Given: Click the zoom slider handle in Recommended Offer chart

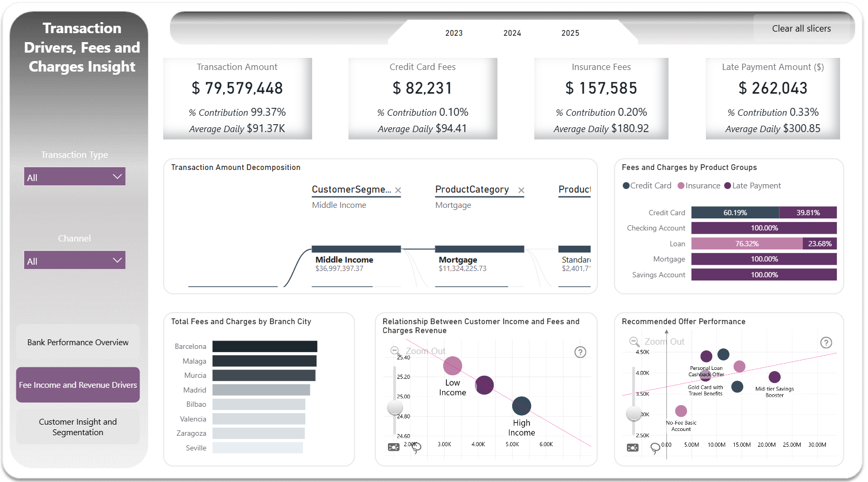Looking at the screenshot, I should tap(634, 414).
